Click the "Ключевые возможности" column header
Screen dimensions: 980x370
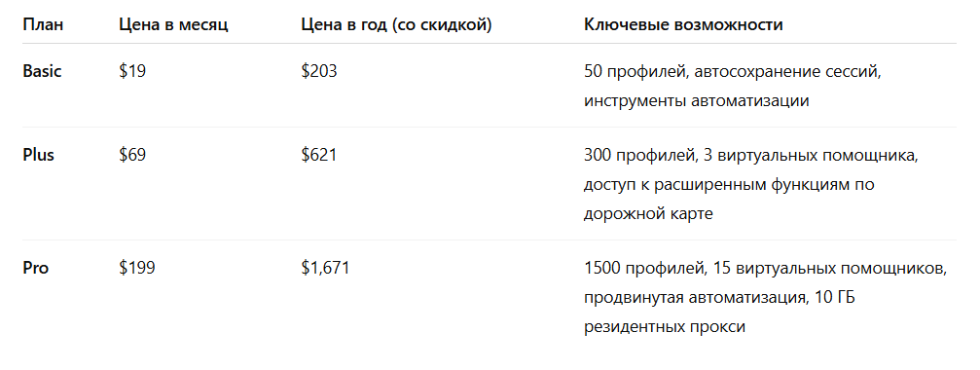point(684,25)
